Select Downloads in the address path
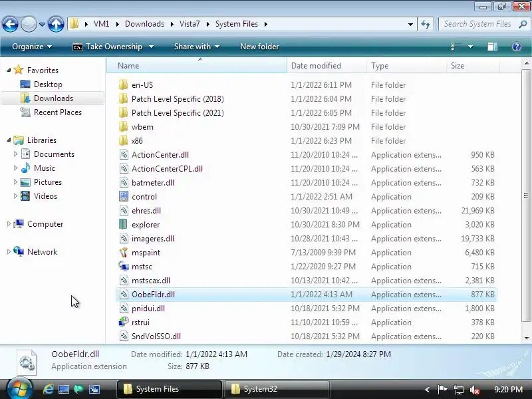 [144, 24]
